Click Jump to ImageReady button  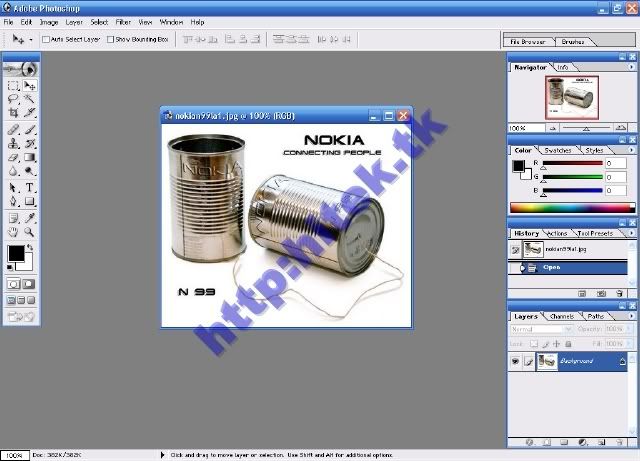coord(21,316)
